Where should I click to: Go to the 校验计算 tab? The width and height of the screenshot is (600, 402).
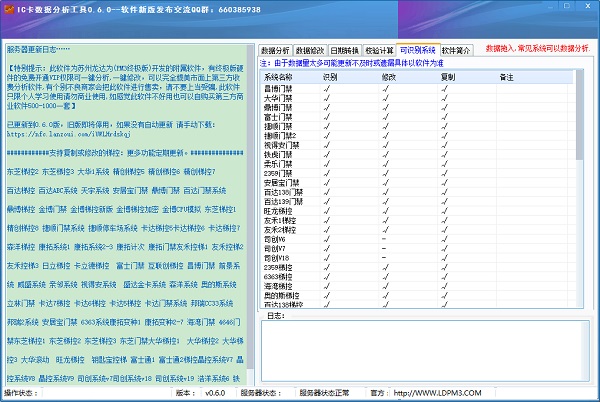[x=379, y=50]
